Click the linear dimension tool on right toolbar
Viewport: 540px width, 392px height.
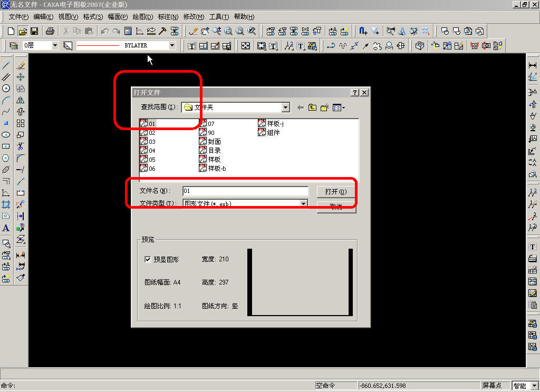click(533, 65)
